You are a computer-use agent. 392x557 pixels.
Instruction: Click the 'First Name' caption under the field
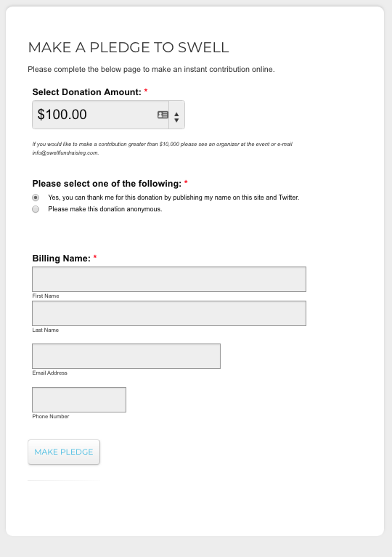coord(46,296)
